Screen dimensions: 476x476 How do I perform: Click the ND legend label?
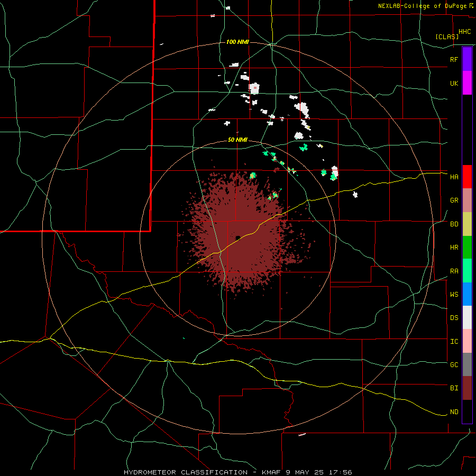[x=454, y=412]
